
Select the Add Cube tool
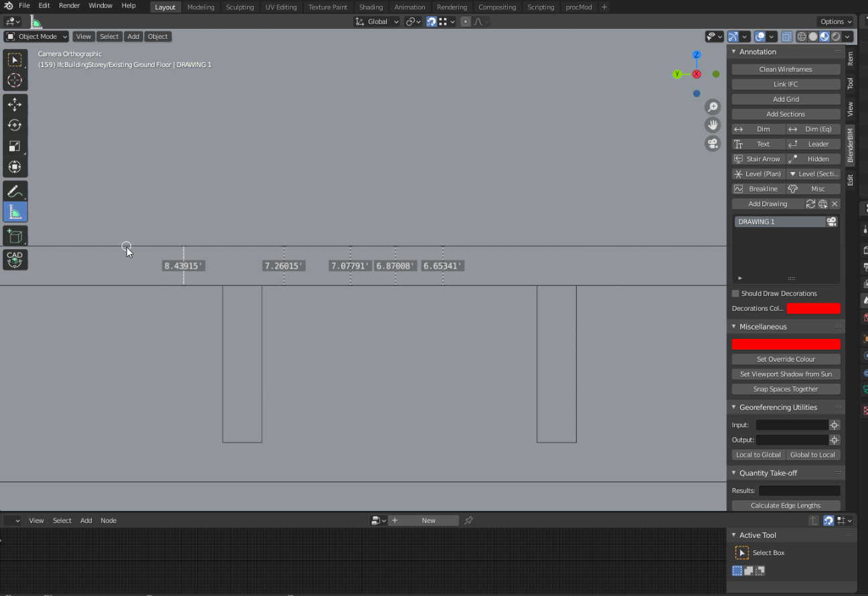pyautogui.click(x=15, y=236)
